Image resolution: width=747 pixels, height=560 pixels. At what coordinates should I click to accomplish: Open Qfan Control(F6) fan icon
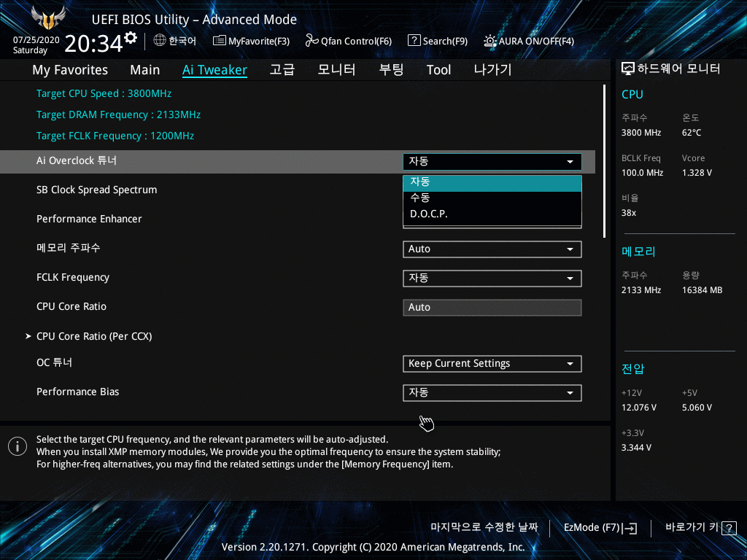coord(311,41)
